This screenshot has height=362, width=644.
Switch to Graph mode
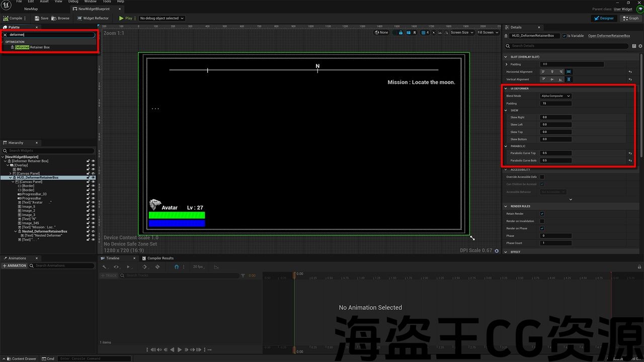coord(631,18)
